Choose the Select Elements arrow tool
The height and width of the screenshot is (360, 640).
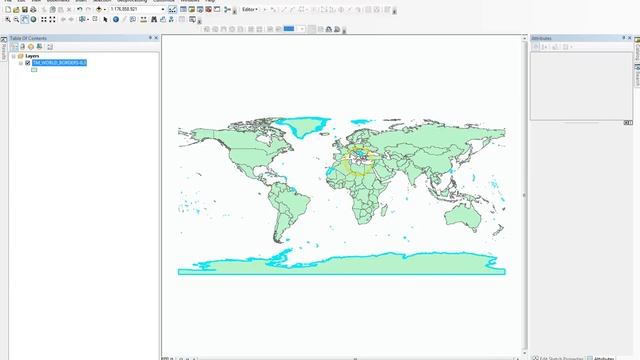105,19
